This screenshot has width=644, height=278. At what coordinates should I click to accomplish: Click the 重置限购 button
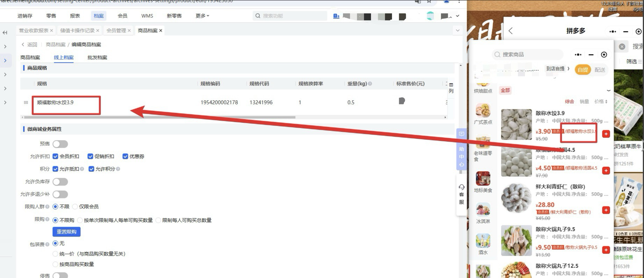(66, 232)
